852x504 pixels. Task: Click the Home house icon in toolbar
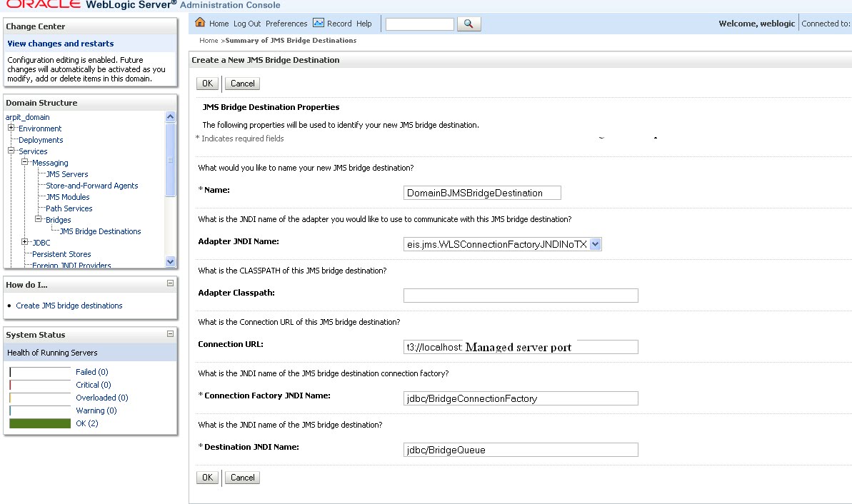[200, 22]
